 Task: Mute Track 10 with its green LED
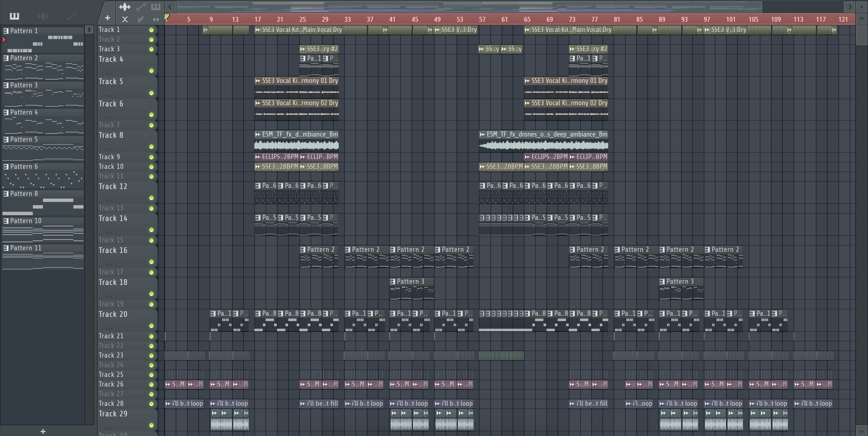click(152, 166)
